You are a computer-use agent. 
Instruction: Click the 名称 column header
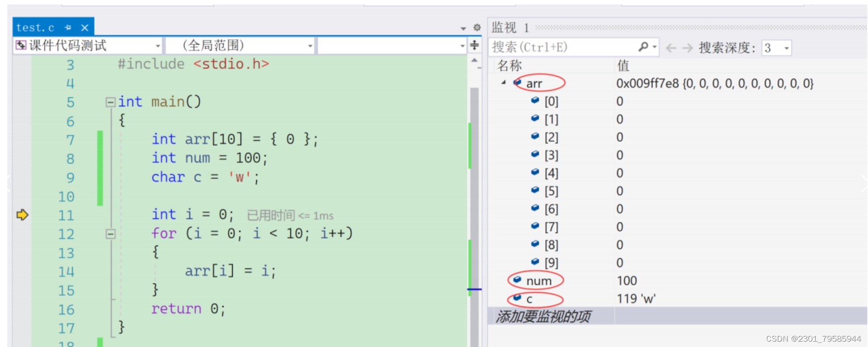click(x=509, y=66)
